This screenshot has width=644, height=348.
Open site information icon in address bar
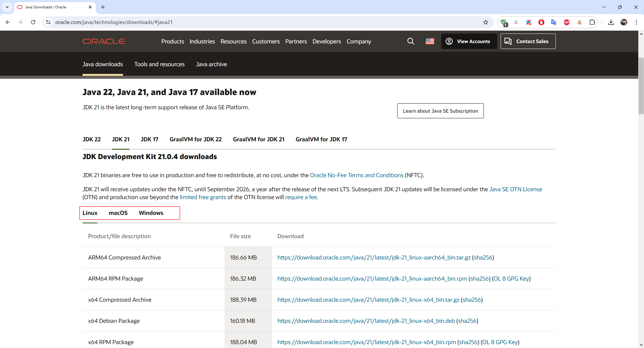[x=48, y=22]
